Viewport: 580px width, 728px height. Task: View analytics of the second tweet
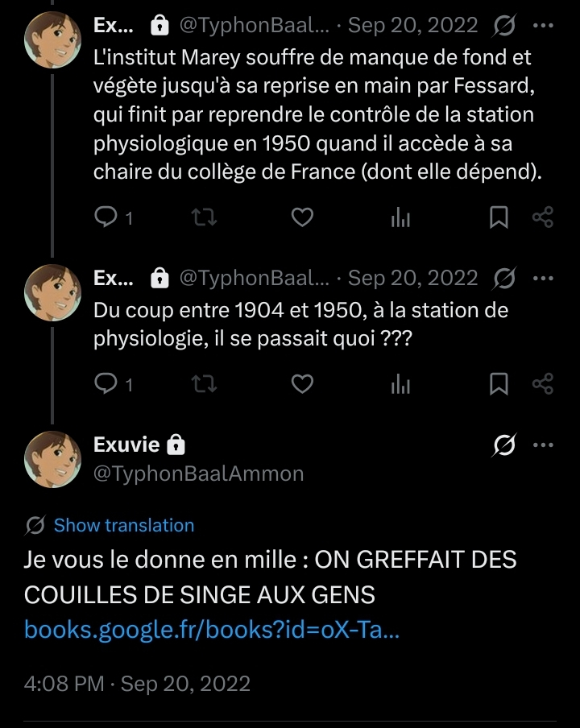[400, 384]
